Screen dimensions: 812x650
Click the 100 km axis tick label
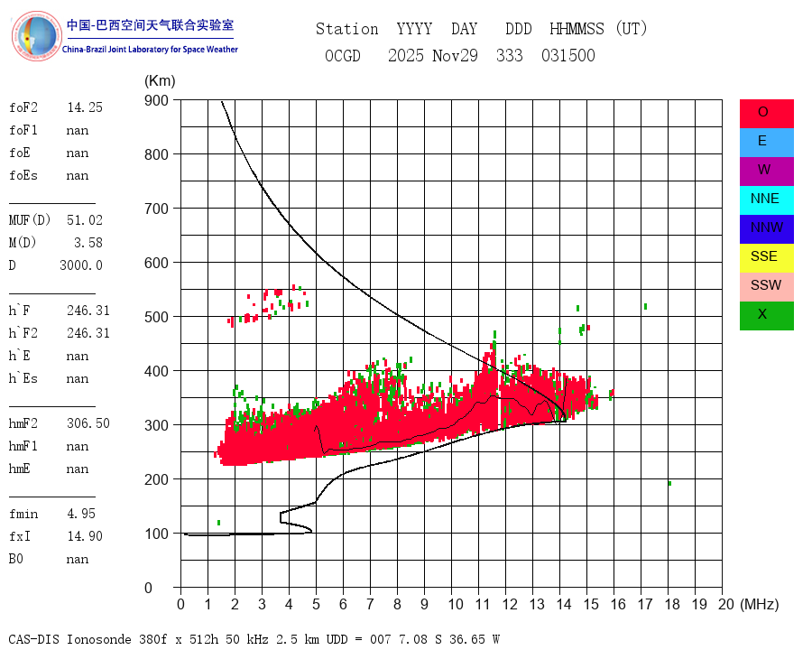[156, 534]
